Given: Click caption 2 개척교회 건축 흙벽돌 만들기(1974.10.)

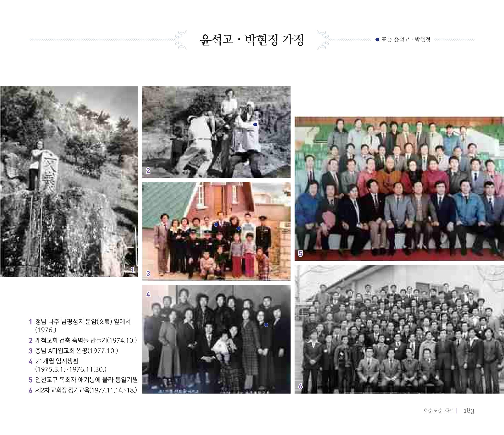Looking at the screenshot, I should point(86,341).
